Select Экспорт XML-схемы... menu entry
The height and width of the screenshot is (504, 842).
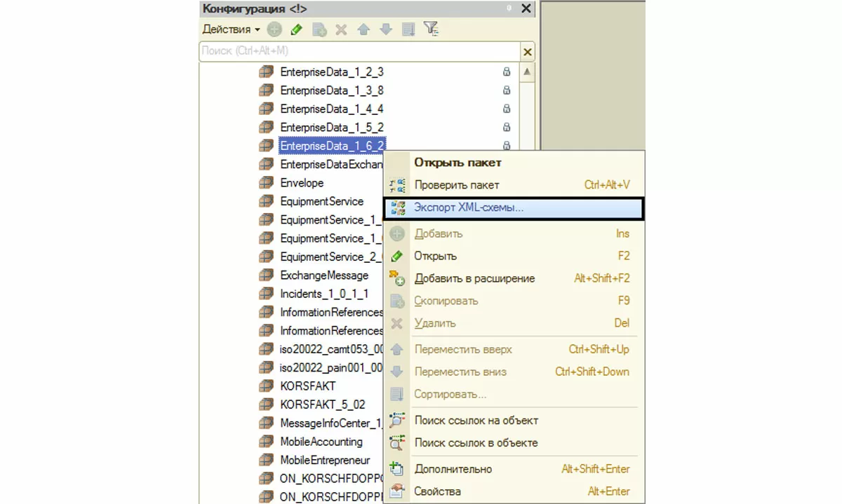[x=514, y=208]
